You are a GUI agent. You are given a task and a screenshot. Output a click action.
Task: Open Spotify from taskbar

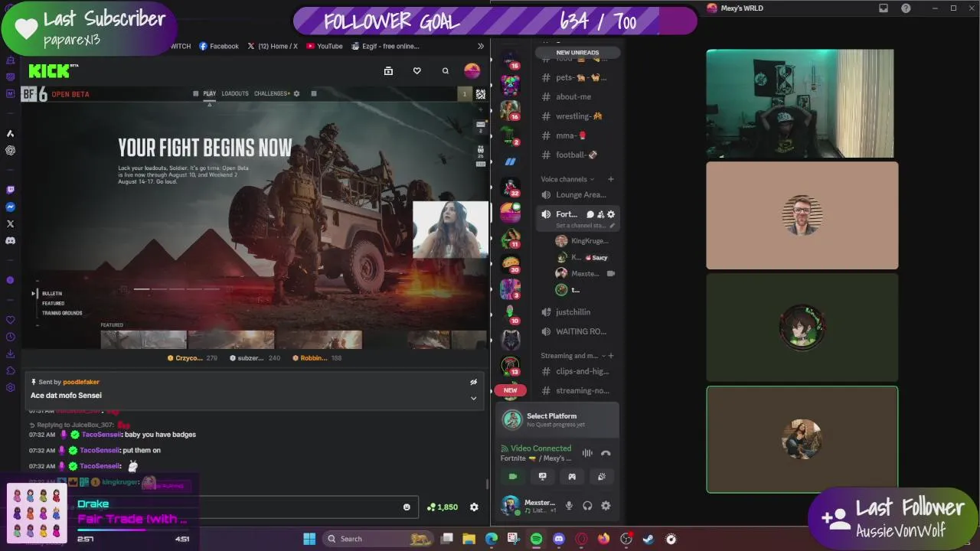click(x=536, y=539)
